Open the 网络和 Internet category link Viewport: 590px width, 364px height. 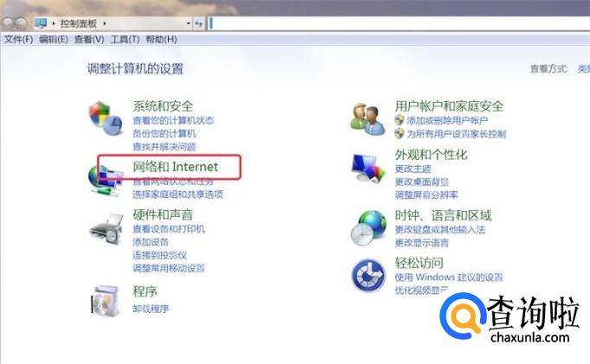coord(176,167)
